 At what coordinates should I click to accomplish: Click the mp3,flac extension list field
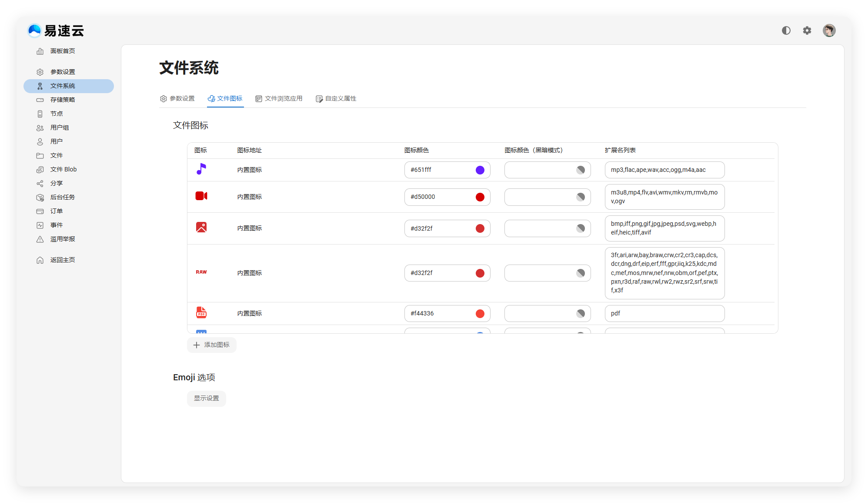tap(664, 170)
